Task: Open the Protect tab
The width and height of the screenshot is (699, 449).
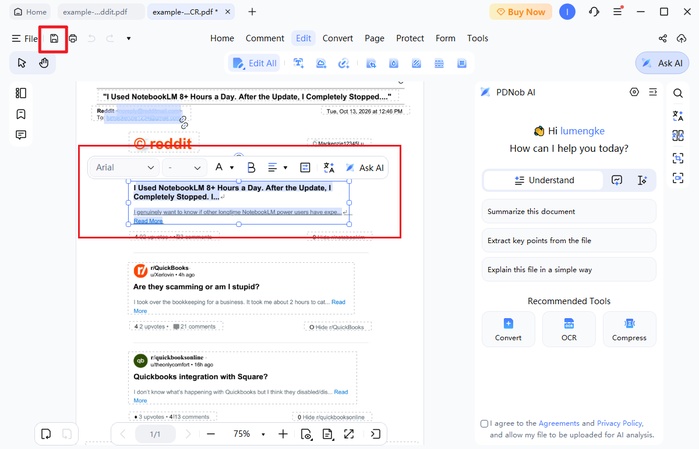Action: point(410,38)
